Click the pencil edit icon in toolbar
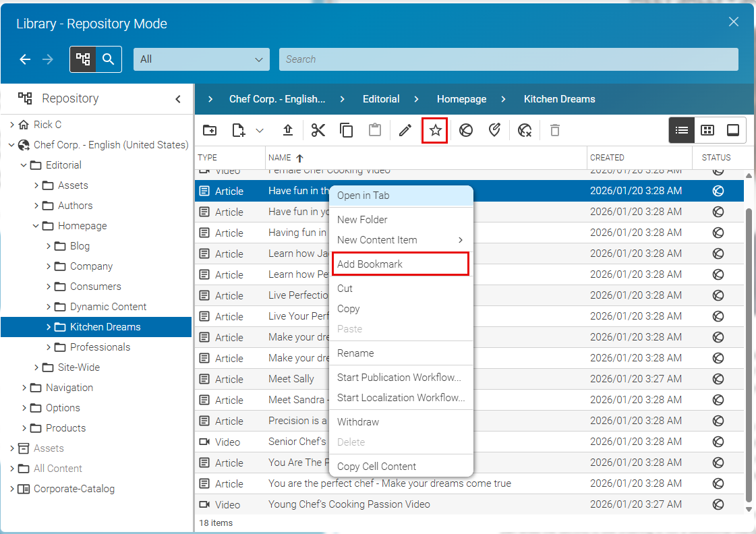Viewport: 756px width, 534px height. 405,130
